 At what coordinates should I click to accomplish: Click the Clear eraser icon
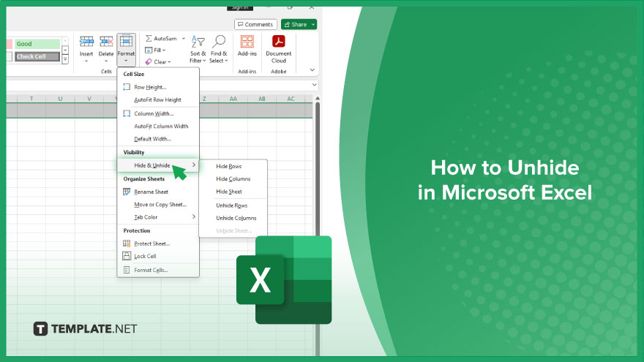[149, 61]
